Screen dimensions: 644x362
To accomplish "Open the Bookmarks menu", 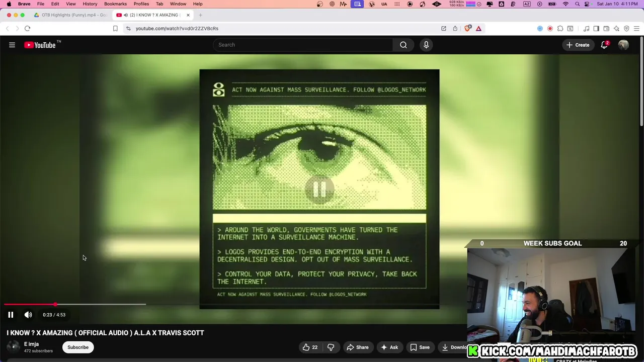I will click(x=115, y=4).
